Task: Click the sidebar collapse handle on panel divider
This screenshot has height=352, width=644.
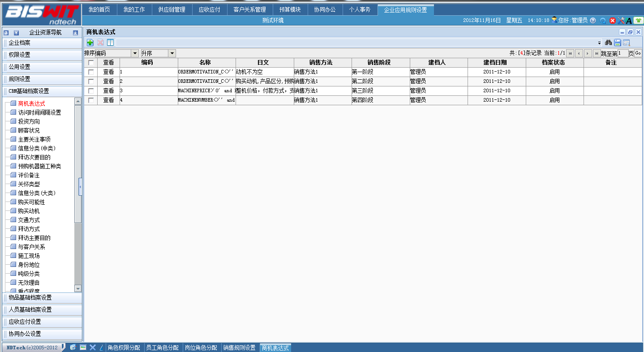Action: 80,187
